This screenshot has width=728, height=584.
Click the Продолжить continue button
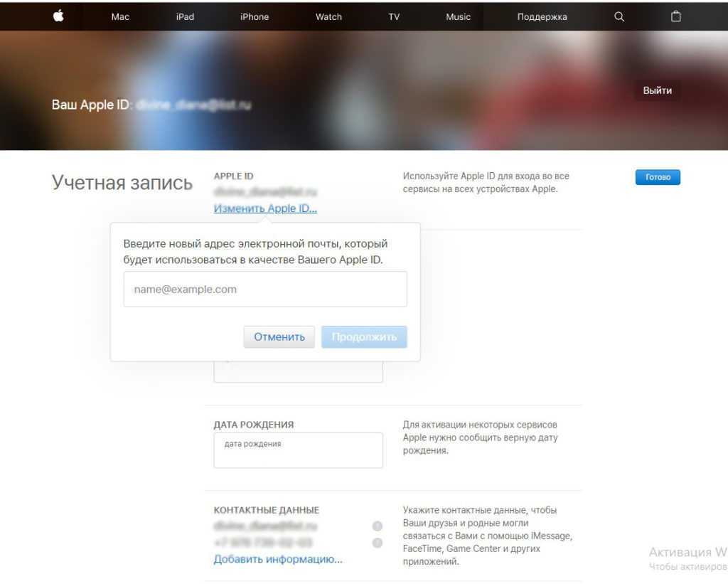point(364,337)
